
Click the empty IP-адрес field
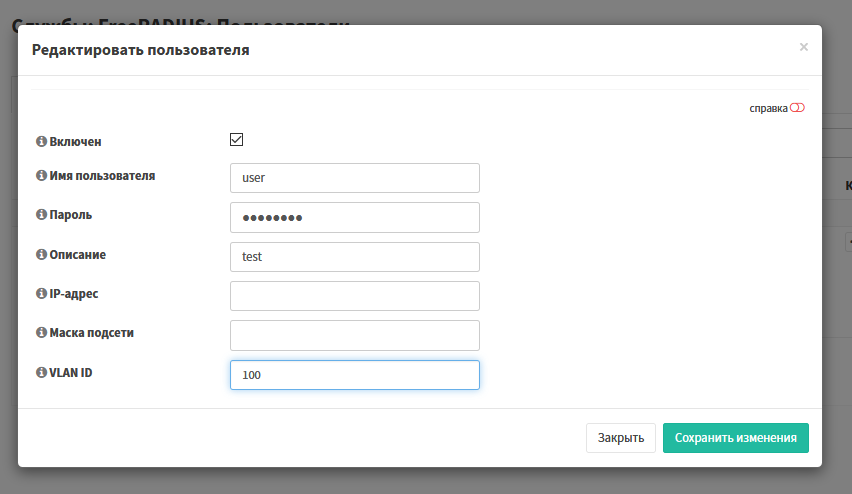[x=354, y=296]
